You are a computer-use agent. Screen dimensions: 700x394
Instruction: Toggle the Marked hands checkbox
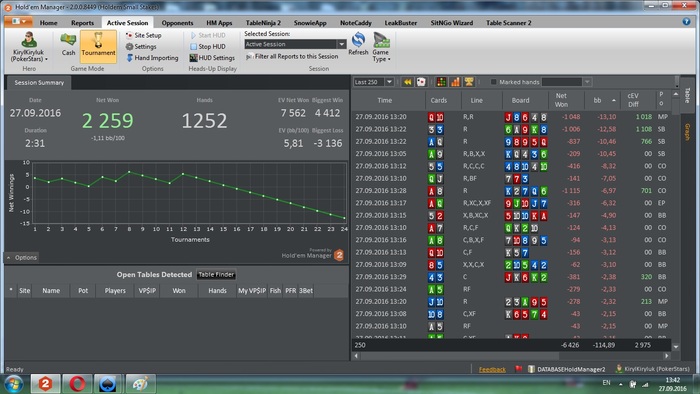[493, 82]
